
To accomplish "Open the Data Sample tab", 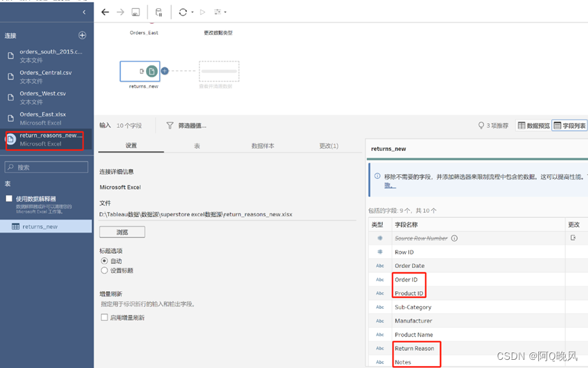I will [x=262, y=146].
